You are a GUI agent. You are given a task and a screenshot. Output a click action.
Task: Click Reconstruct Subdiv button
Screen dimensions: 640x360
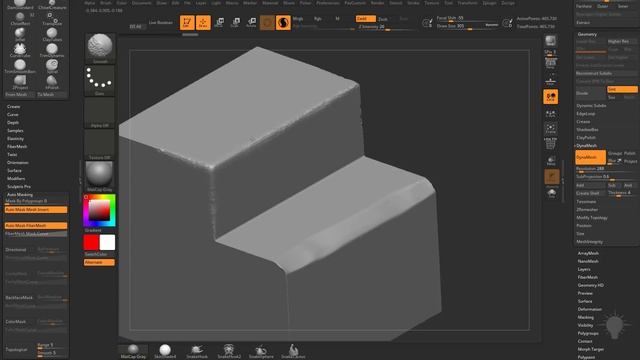coord(606,73)
